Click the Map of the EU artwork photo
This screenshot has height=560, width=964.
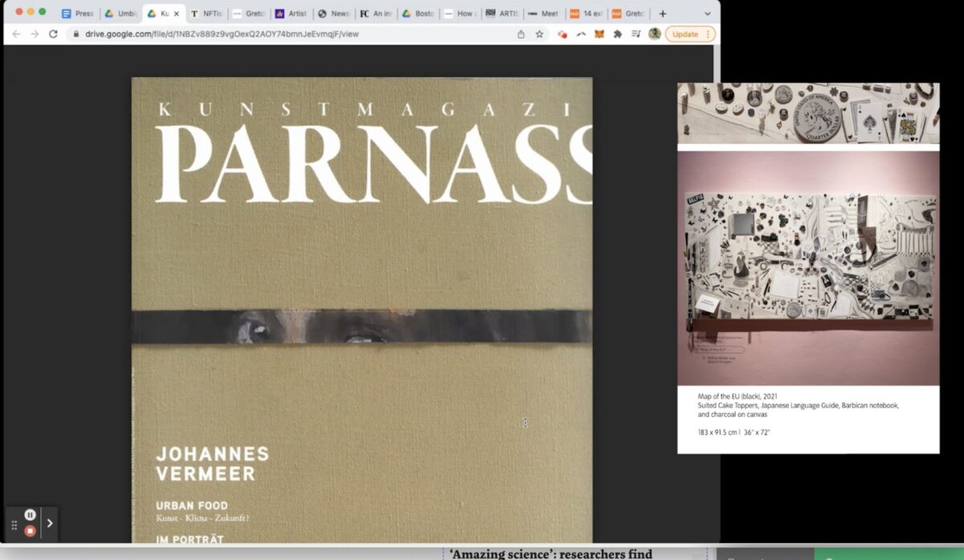point(808,268)
